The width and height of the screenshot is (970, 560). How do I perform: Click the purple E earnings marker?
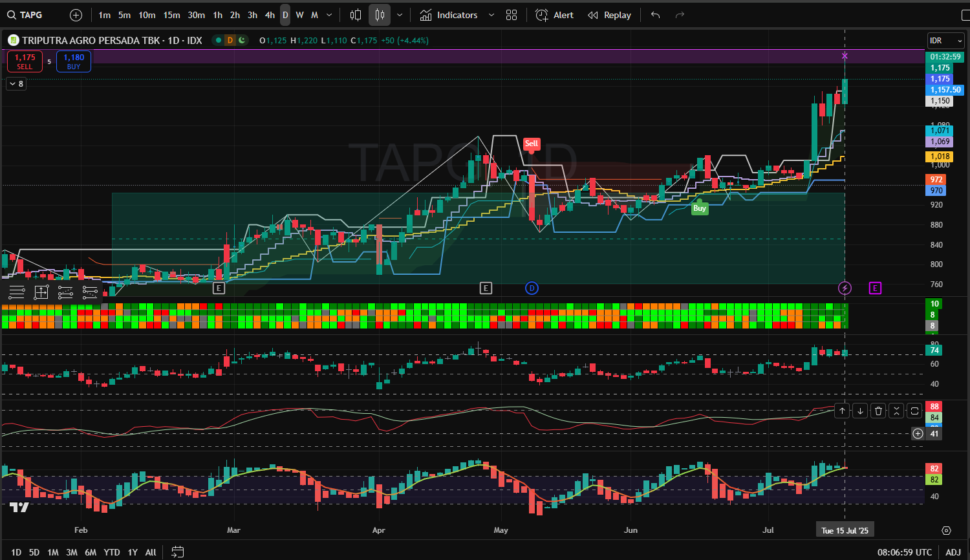pos(875,288)
